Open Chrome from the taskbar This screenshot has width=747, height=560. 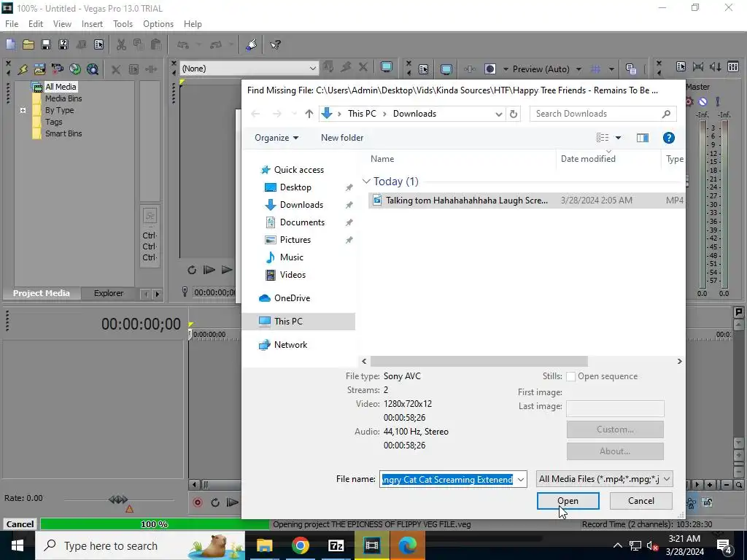click(300, 545)
